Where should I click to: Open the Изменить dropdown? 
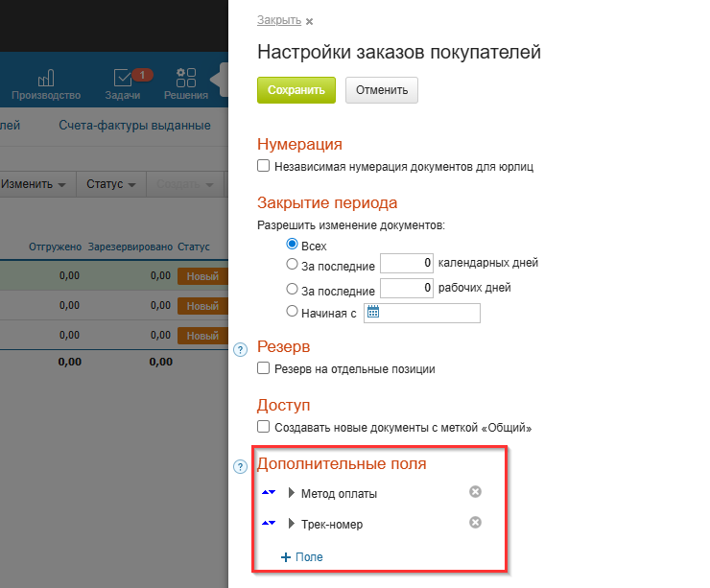click(37, 184)
